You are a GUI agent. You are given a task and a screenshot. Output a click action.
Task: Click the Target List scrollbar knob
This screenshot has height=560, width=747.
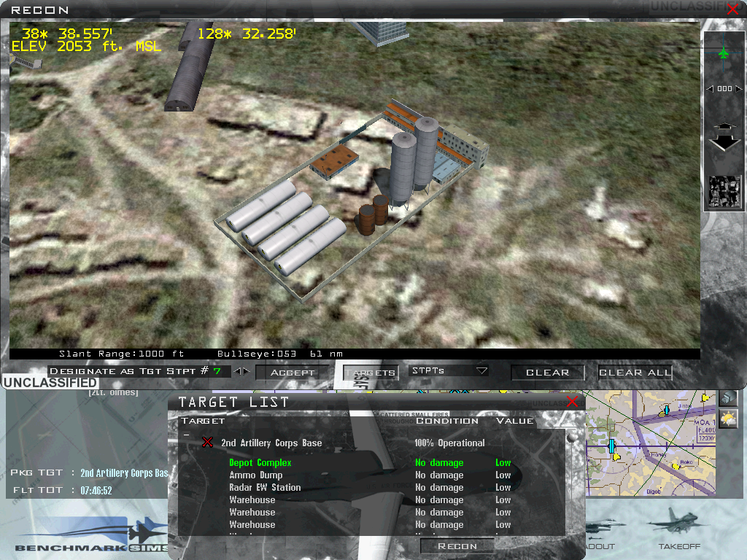572,436
